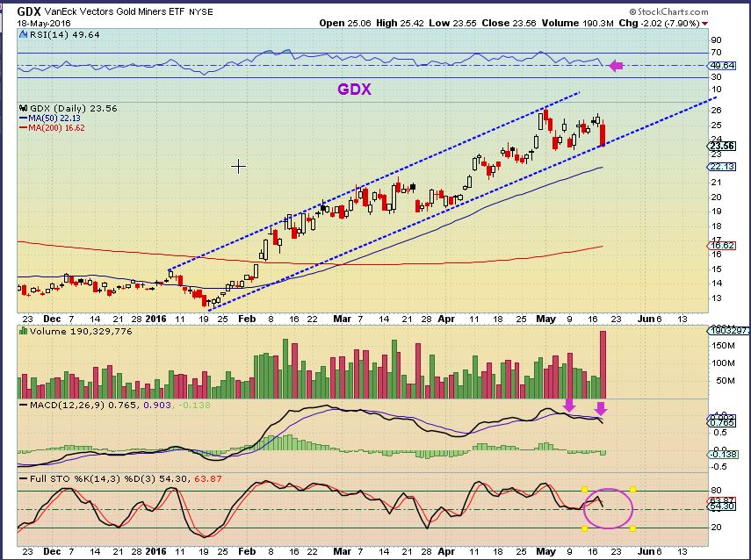The height and width of the screenshot is (560, 751).
Task: Click the 70 level label on RSI axis
Action: point(717,52)
